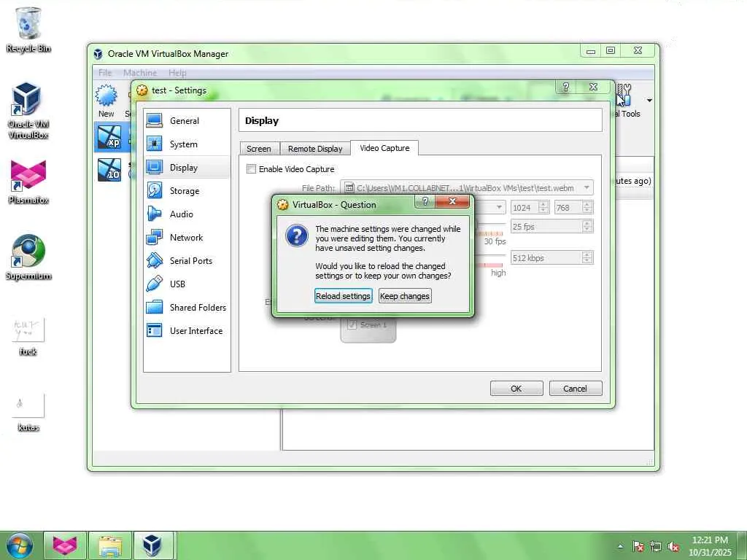This screenshot has width=747, height=560.
Task: Open the Help menu
Action: [x=177, y=73]
